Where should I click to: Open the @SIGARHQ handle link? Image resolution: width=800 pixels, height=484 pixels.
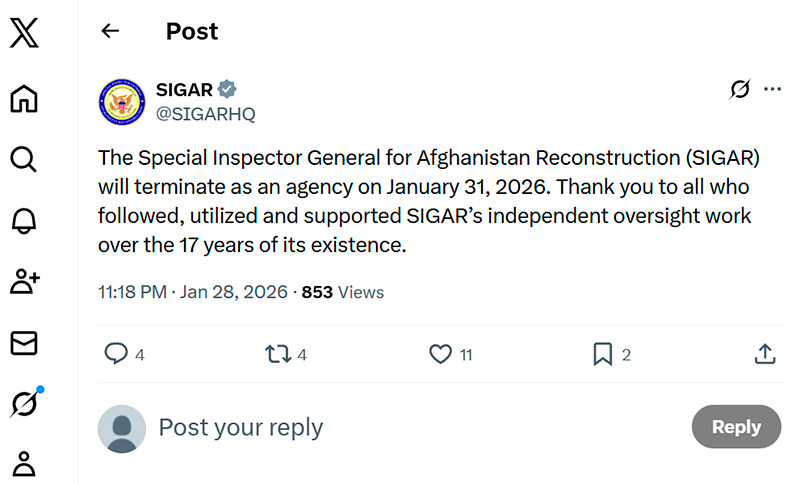(206, 114)
